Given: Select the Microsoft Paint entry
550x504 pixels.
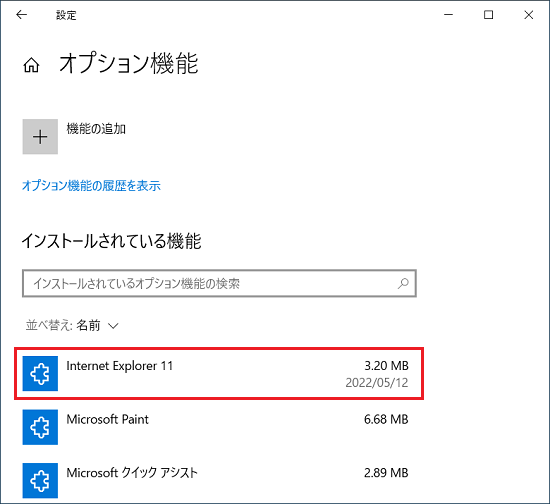Looking at the screenshot, I should 219,427.
